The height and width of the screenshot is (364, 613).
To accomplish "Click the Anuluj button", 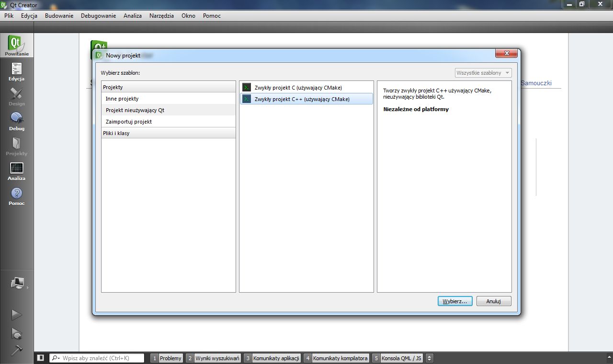I will 494,301.
